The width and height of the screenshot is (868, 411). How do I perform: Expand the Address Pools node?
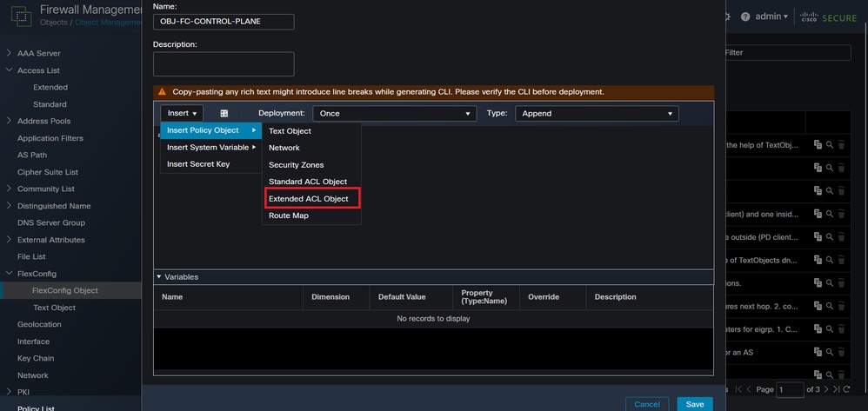coord(9,121)
